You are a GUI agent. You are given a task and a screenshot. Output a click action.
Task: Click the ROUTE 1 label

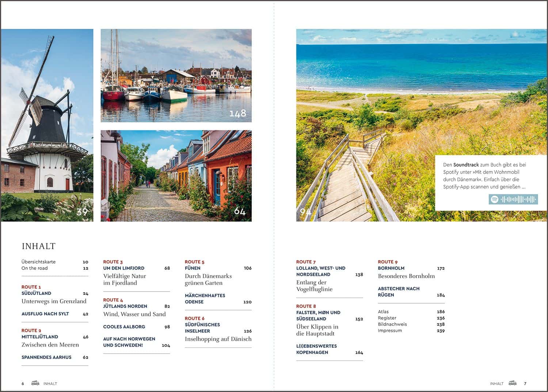(31, 287)
